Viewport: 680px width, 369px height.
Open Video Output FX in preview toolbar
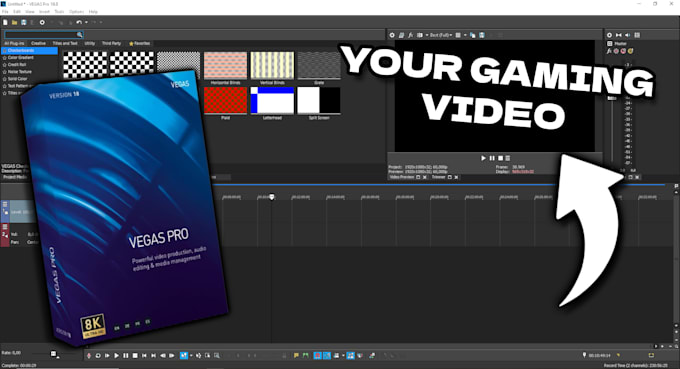(x=411, y=35)
